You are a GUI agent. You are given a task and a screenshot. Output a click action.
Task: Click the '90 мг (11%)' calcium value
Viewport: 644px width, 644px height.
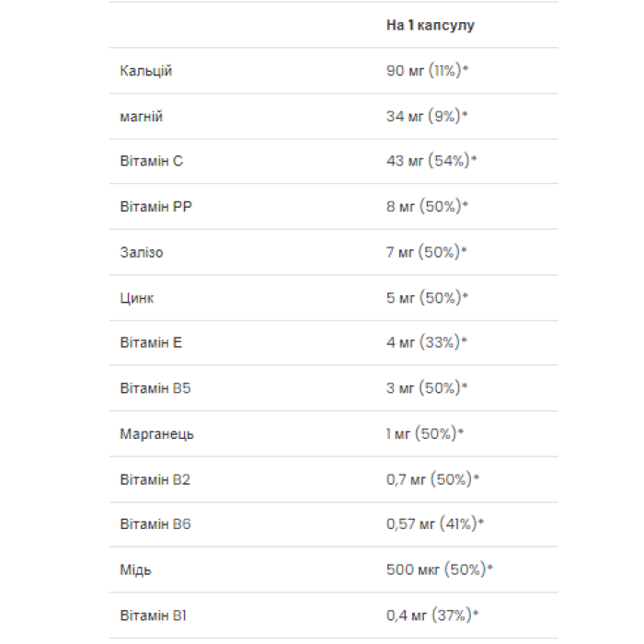click(x=428, y=71)
